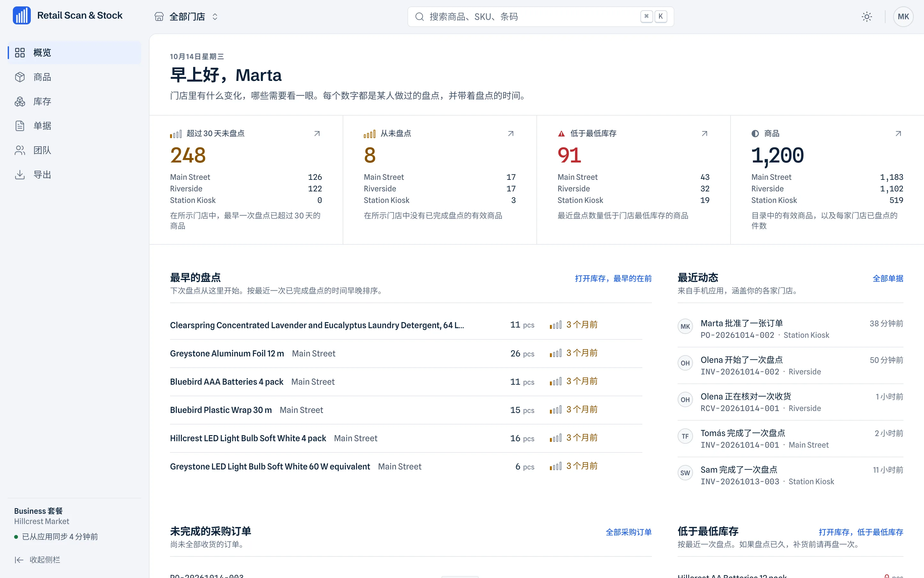Click the Retail Scan & Stock logo icon
Screen dimensions: 924x578
click(x=22, y=16)
